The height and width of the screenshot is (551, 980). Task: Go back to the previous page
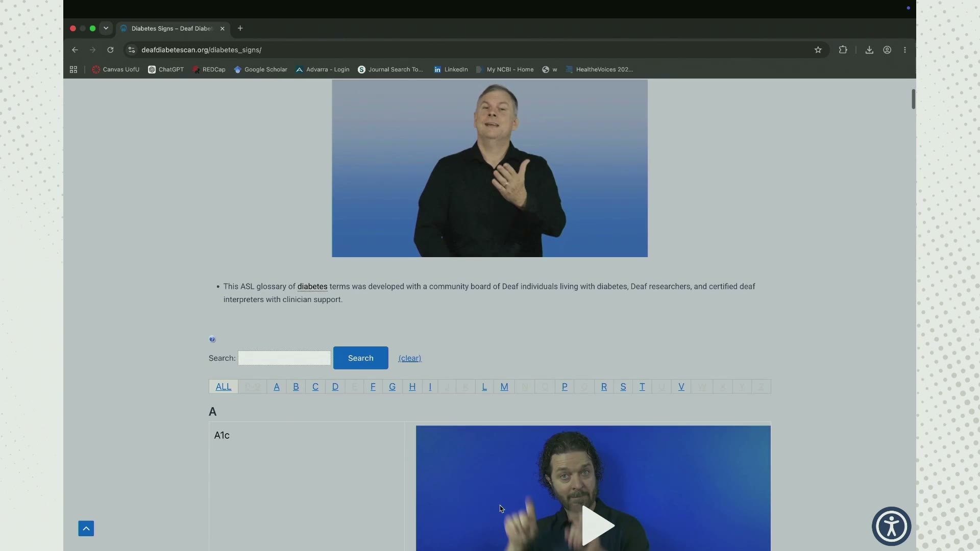(x=75, y=50)
